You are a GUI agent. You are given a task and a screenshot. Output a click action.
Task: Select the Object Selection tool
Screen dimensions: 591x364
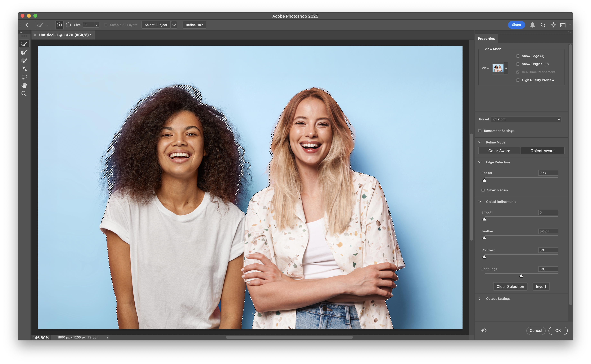pos(24,69)
